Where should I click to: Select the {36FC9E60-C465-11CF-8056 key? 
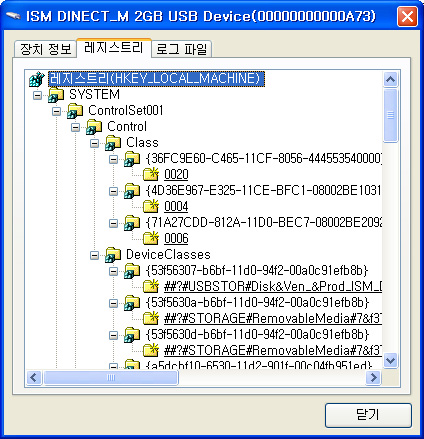pos(264,159)
